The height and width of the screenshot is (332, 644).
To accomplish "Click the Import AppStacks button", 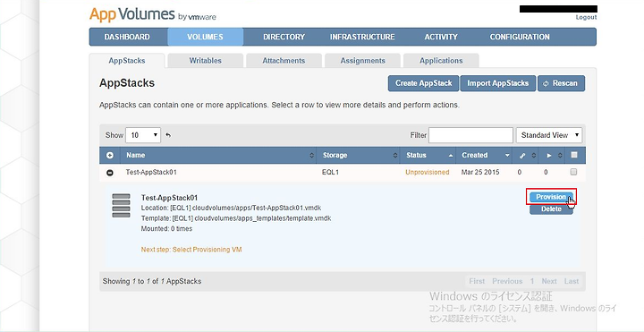I will click(x=498, y=83).
